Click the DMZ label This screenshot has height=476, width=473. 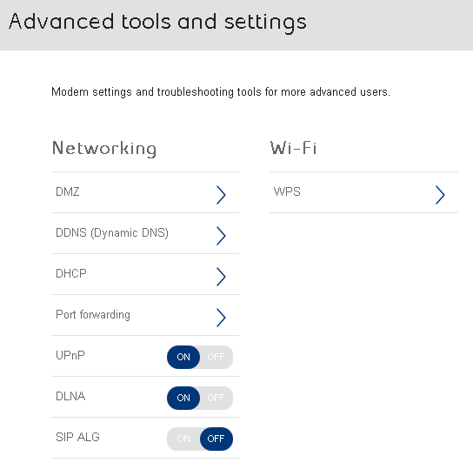[x=68, y=191]
